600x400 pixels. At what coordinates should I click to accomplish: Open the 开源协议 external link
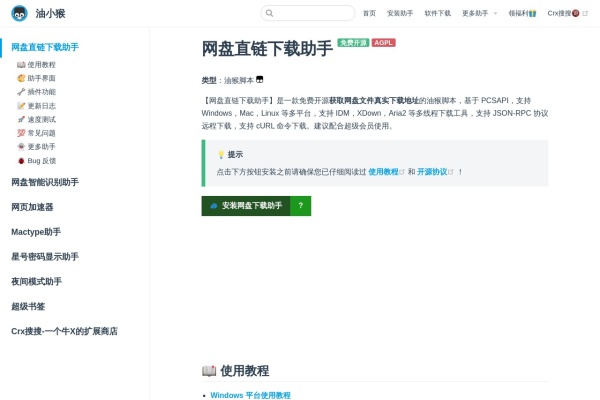pos(433,172)
